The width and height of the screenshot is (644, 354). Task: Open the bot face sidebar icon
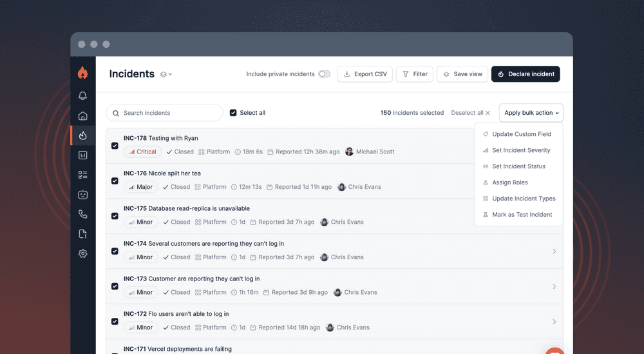coord(82,195)
